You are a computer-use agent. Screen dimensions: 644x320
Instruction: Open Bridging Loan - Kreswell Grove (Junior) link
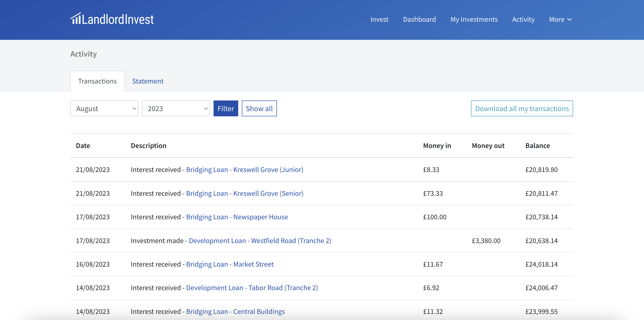tap(245, 170)
